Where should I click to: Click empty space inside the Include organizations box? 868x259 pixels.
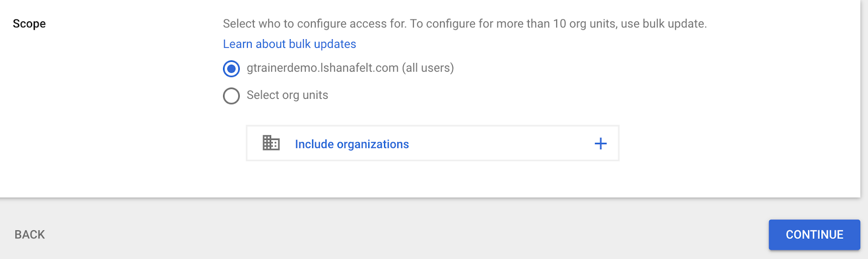[x=499, y=143]
